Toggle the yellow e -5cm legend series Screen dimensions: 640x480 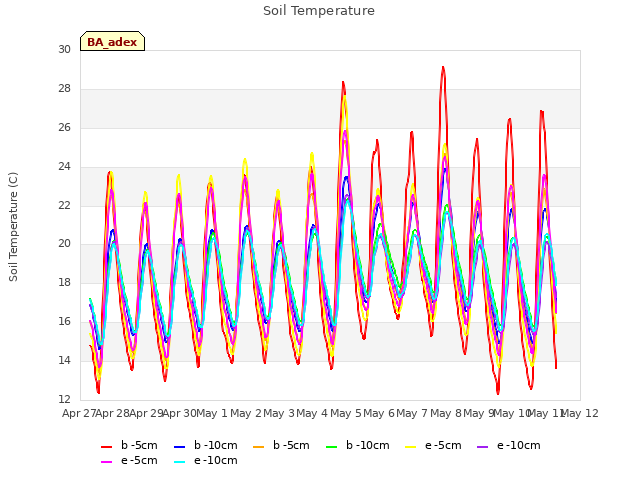pos(433,445)
